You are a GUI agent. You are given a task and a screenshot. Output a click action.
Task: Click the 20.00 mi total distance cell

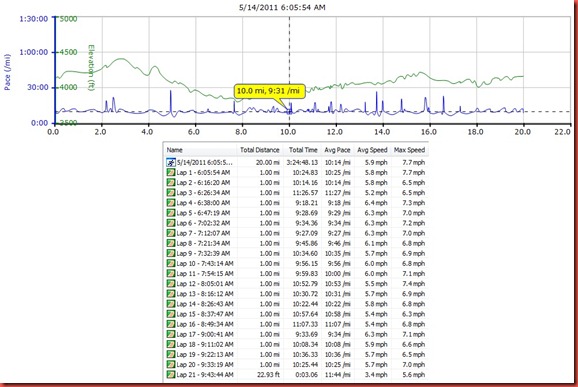268,162
